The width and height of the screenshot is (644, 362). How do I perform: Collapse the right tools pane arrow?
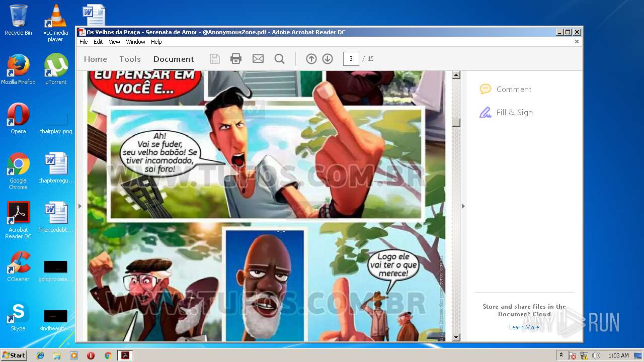[463, 206]
